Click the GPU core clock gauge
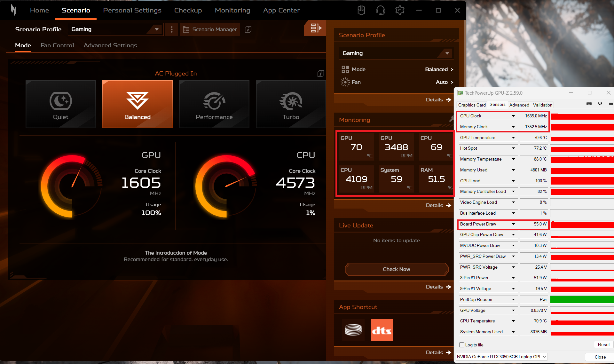 [72, 186]
